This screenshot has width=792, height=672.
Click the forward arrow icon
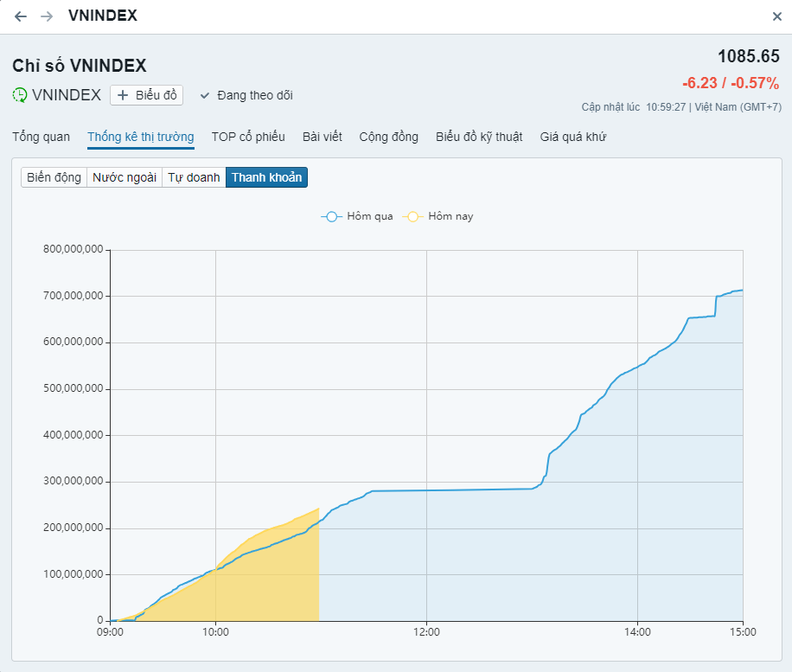(x=47, y=16)
